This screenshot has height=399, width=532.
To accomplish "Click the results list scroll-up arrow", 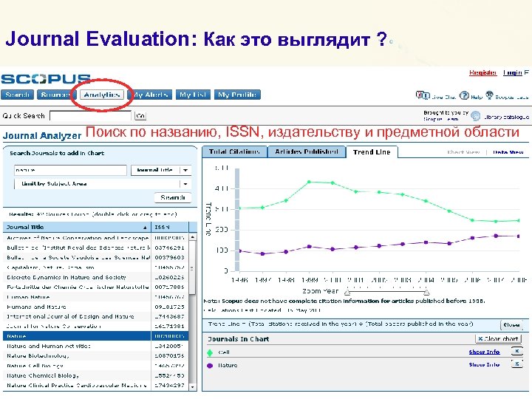I will click(193, 237).
